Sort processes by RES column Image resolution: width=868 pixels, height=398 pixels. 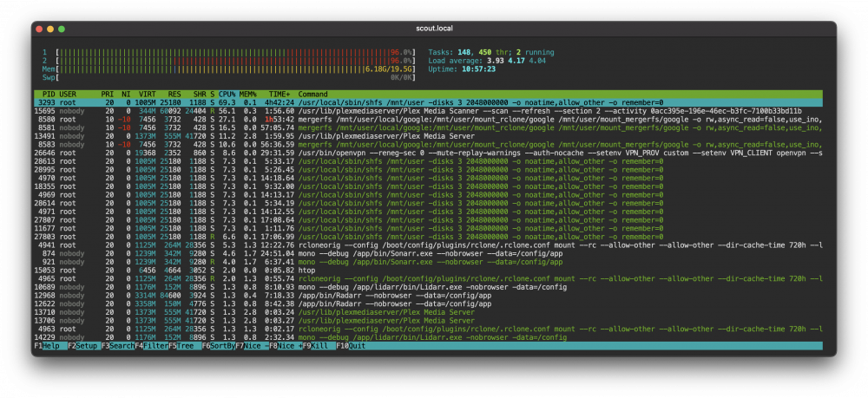pos(176,95)
